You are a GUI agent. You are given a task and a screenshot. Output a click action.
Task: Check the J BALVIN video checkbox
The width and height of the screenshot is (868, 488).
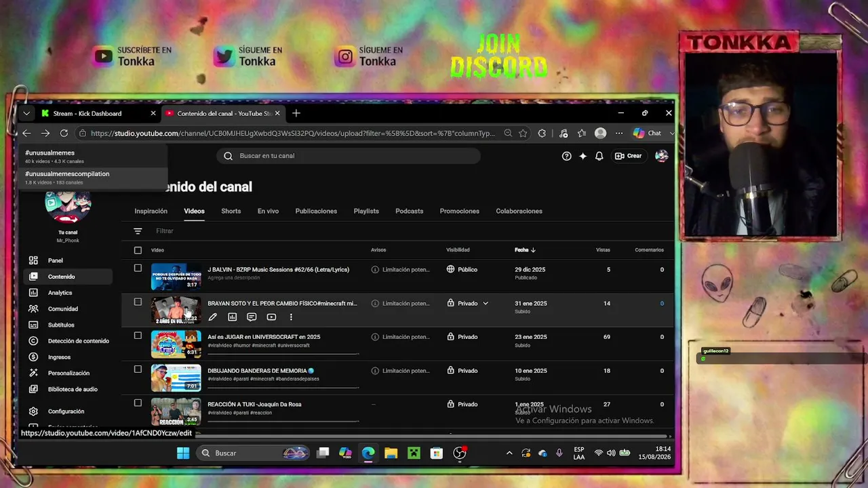click(138, 268)
